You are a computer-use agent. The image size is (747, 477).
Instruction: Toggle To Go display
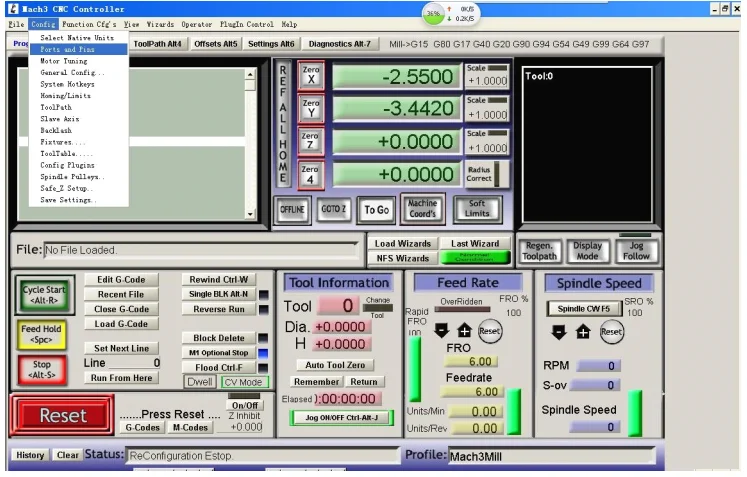coord(376,210)
